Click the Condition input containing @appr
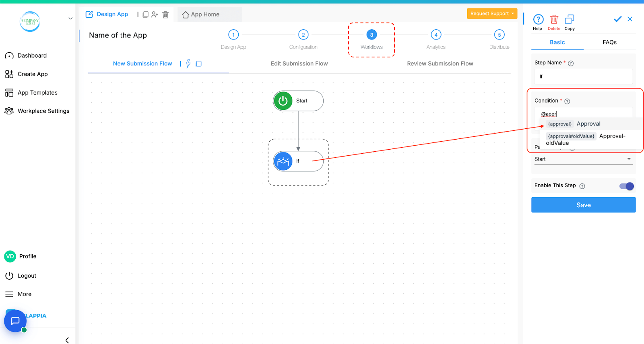The height and width of the screenshot is (344, 644). (584, 114)
